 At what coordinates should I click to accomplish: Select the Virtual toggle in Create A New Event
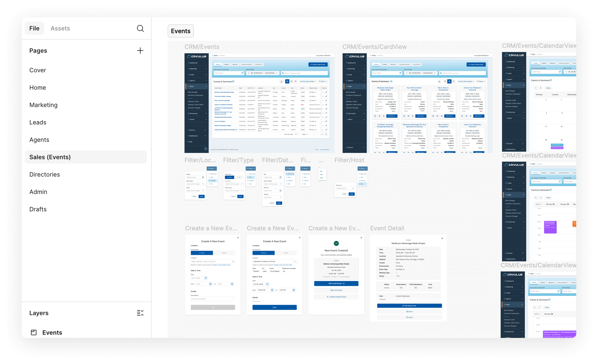[x=225, y=253]
